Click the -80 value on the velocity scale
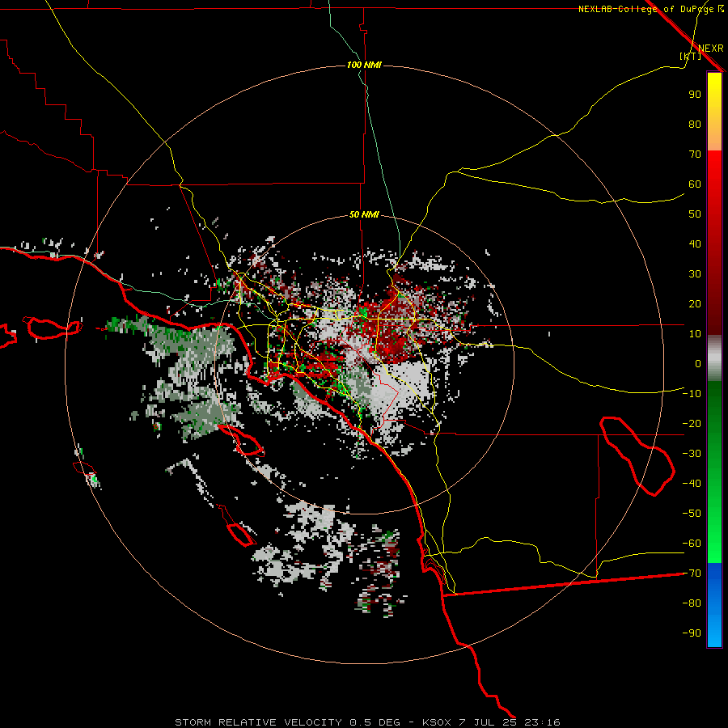 click(692, 603)
